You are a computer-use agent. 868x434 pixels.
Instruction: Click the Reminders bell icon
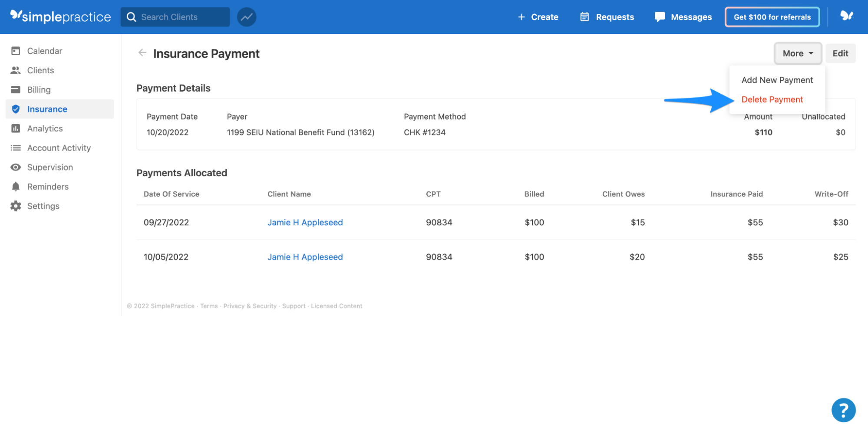[x=16, y=187]
